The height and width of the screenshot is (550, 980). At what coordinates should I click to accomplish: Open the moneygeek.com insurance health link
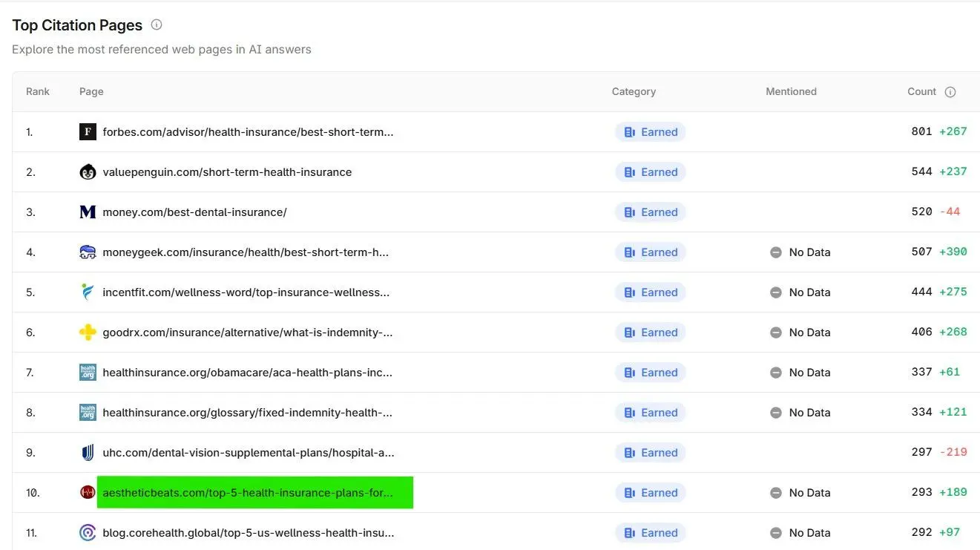point(246,252)
